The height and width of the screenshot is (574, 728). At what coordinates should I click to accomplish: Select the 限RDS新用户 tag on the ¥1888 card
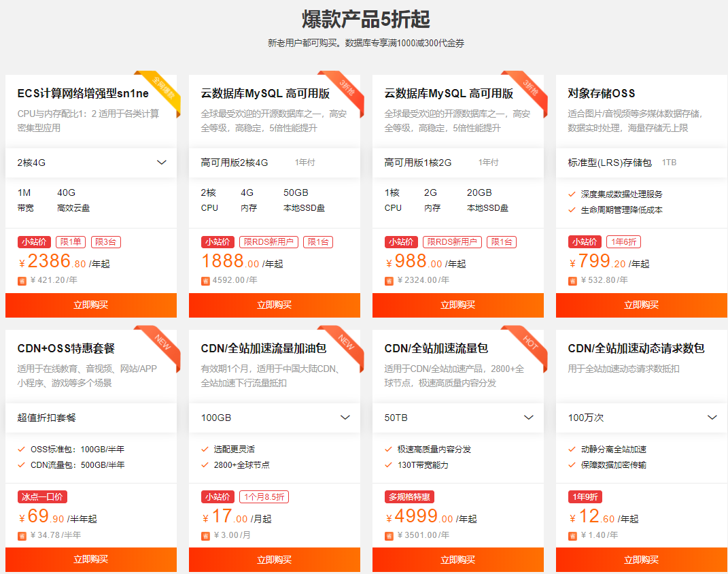point(269,242)
